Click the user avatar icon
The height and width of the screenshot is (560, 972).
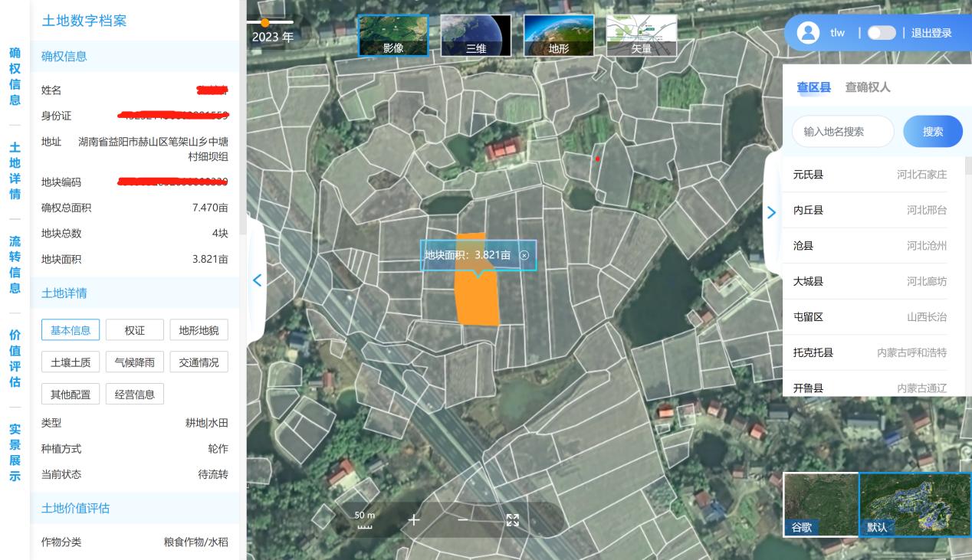[x=808, y=33]
